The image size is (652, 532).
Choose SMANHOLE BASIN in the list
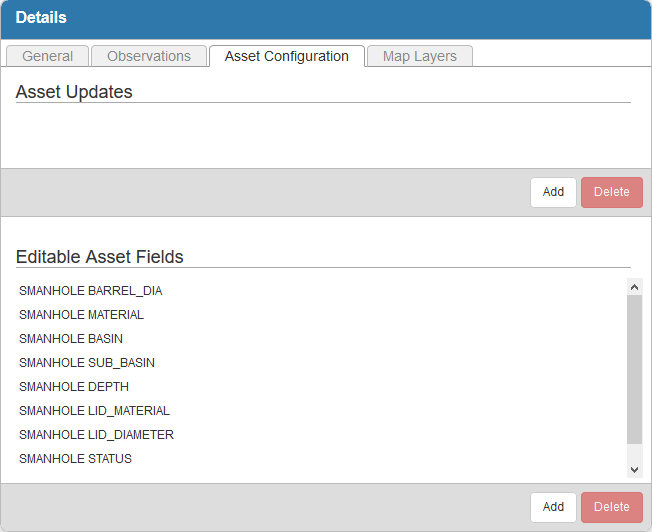pos(71,339)
